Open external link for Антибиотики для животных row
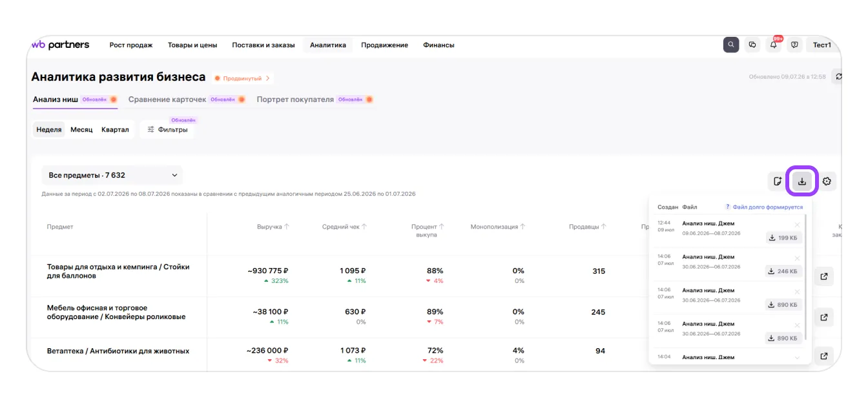The height and width of the screenshot is (407, 868). tap(824, 356)
